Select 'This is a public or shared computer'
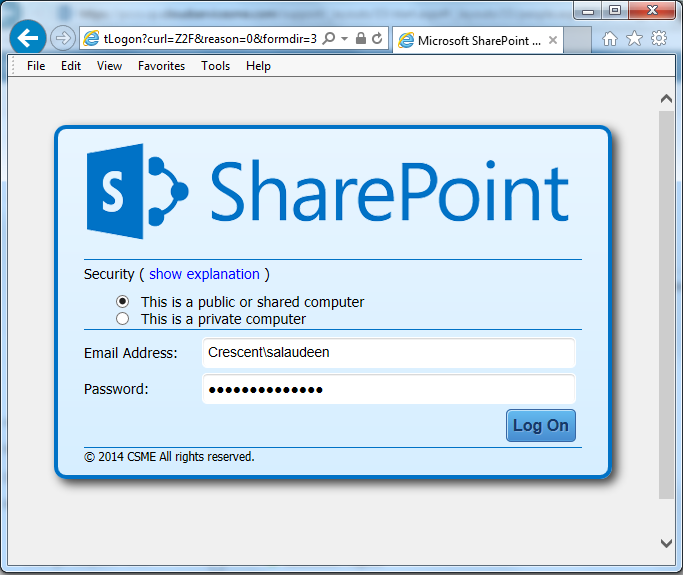The image size is (683, 575). tap(122, 301)
